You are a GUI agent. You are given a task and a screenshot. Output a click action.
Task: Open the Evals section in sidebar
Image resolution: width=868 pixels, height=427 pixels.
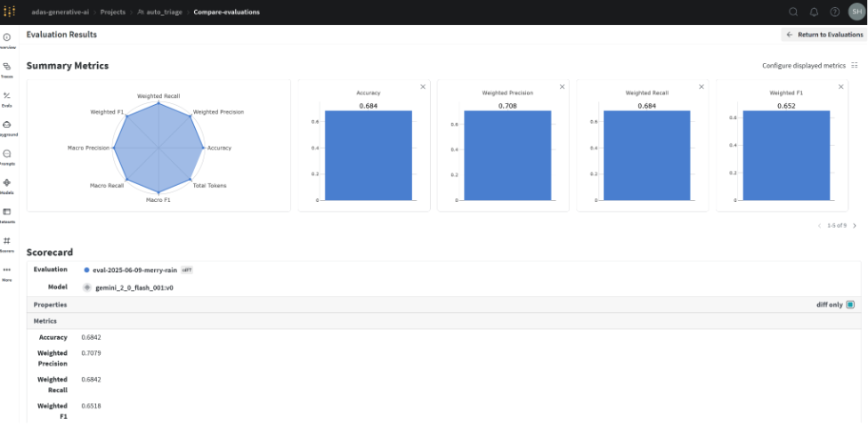[x=7, y=97]
